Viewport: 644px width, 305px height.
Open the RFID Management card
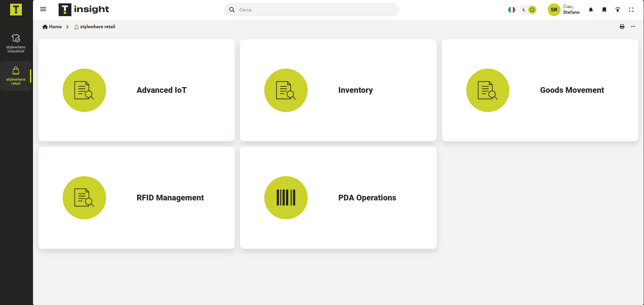(136, 198)
